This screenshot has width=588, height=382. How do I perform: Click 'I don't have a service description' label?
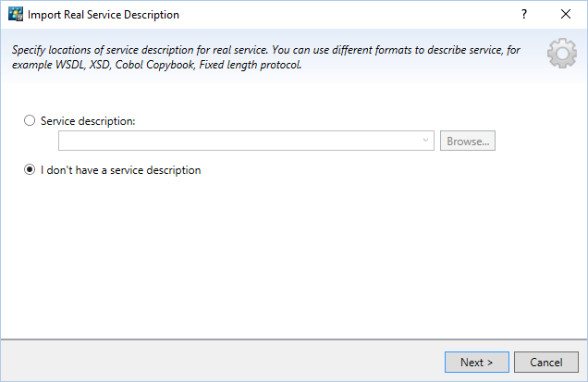click(120, 170)
